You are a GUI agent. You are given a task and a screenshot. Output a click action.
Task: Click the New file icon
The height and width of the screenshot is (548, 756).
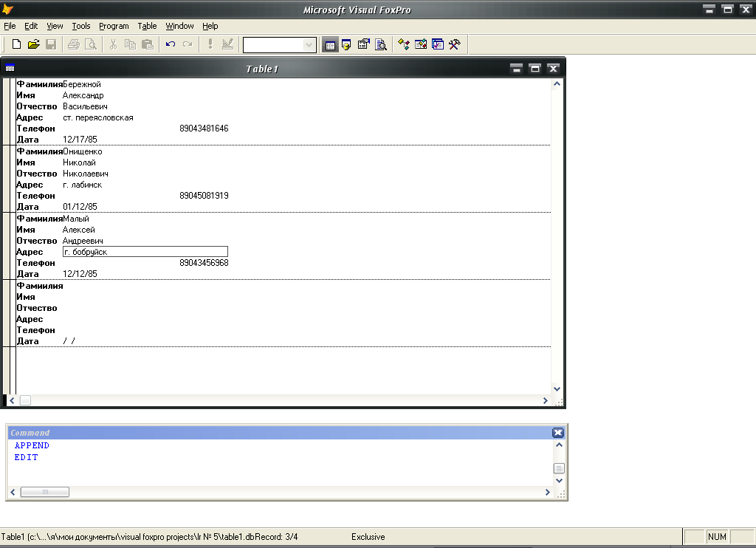pyautogui.click(x=16, y=44)
